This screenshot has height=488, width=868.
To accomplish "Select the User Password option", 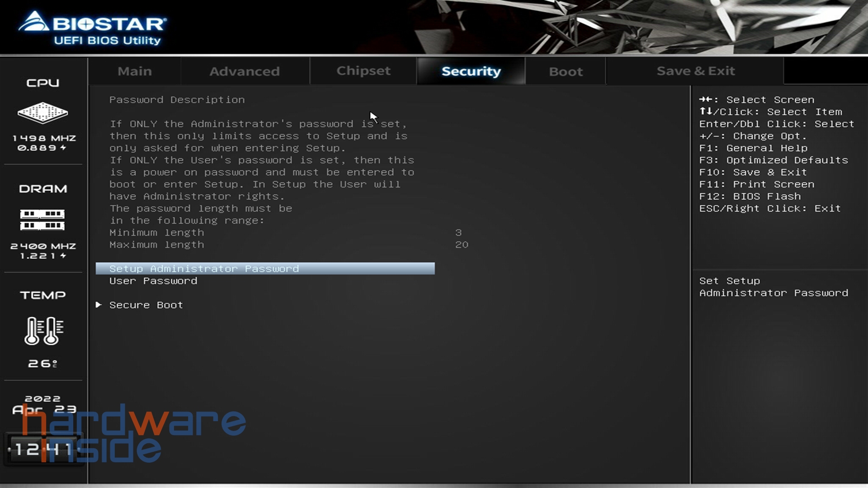I will tap(153, 281).
